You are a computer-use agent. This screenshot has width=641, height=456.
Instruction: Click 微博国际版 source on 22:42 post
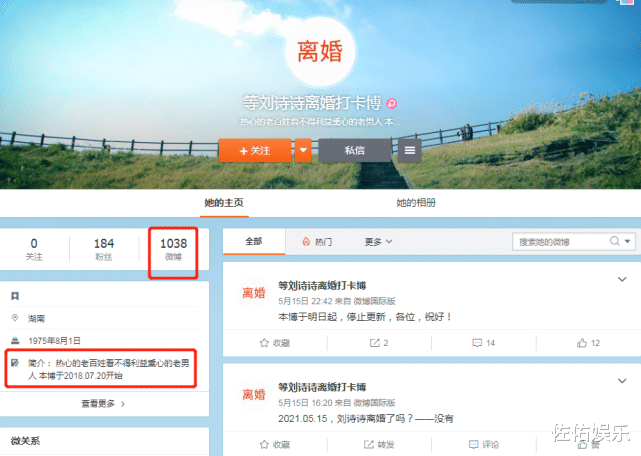tap(374, 301)
